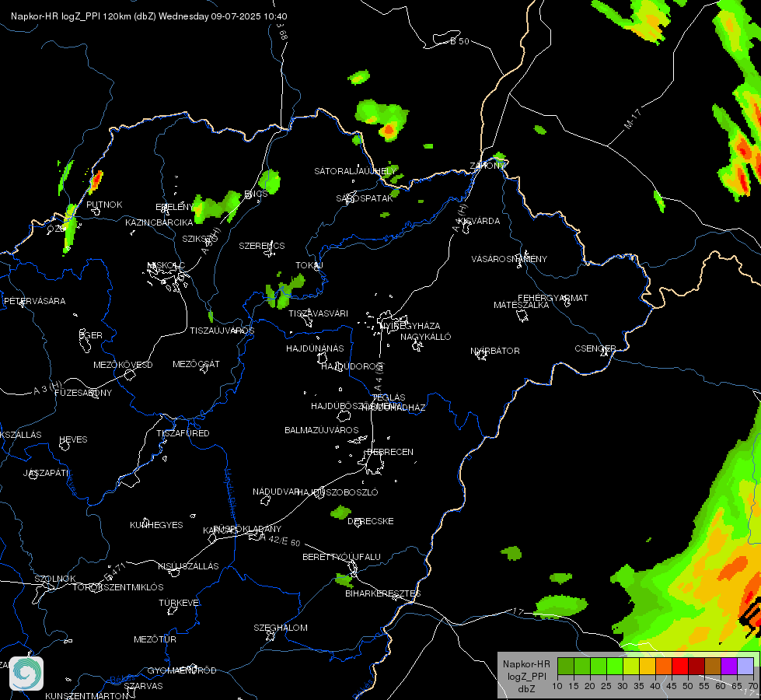Click the TISZAUJVAROS label
Screen dimensions: 761x700
[222, 331]
